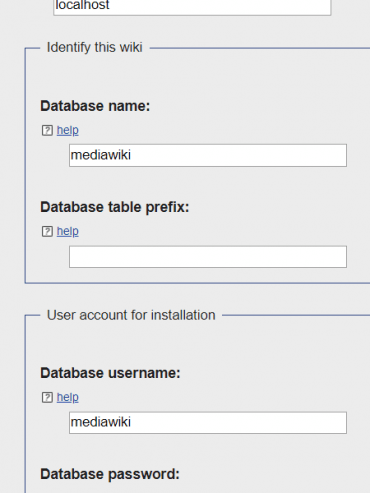Click the localhost host input field
The image size is (370, 493).
pyautogui.click(x=192, y=7)
